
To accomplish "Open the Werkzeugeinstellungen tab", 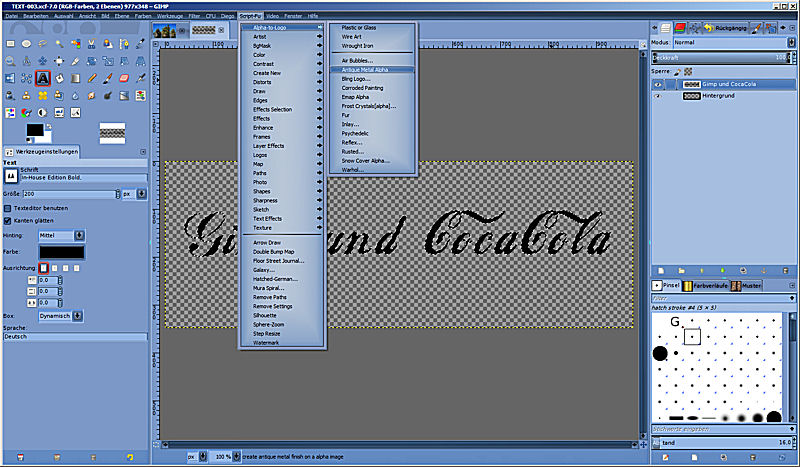I will tap(42, 152).
